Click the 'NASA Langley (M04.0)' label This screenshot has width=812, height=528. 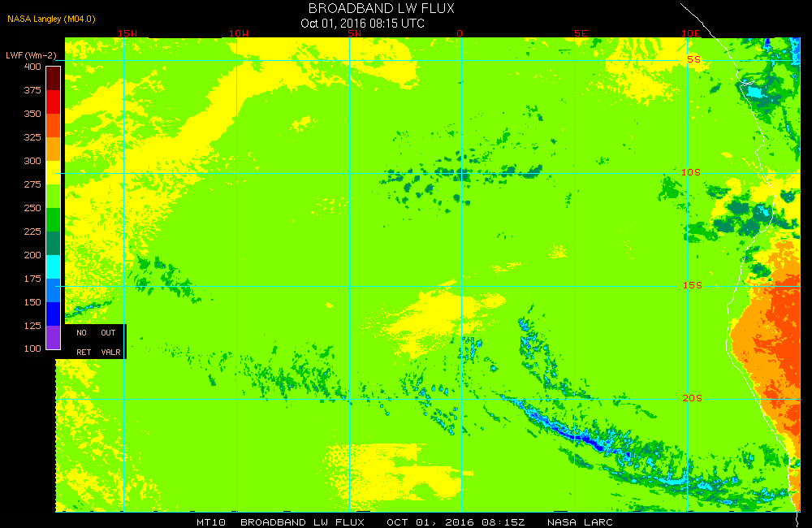click(x=51, y=19)
